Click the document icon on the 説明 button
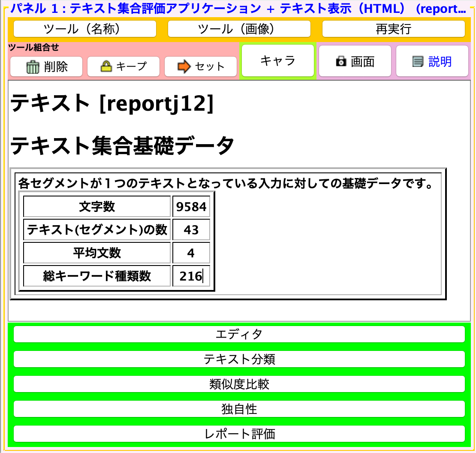The image size is (476, 453). [417, 61]
